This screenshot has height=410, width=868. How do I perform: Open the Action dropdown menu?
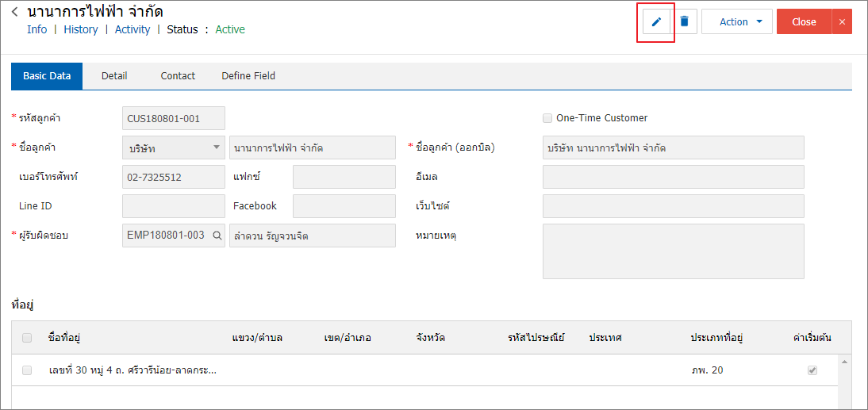click(737, 21)
